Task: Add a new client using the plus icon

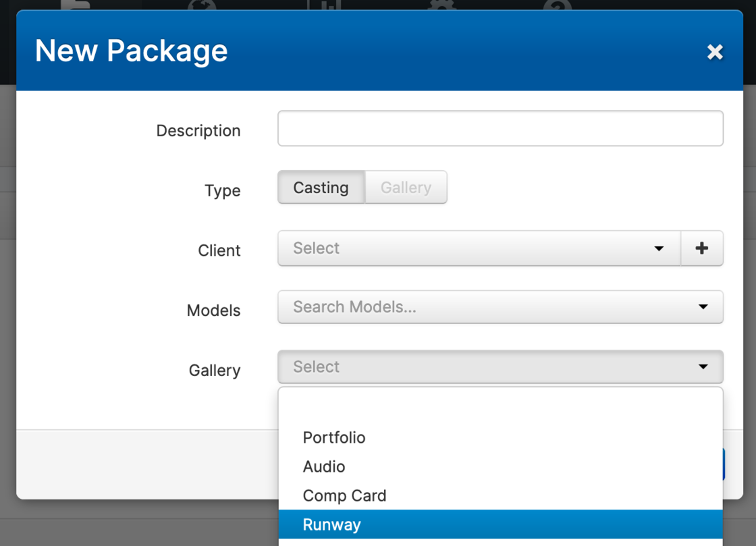Action: [702, 248]
